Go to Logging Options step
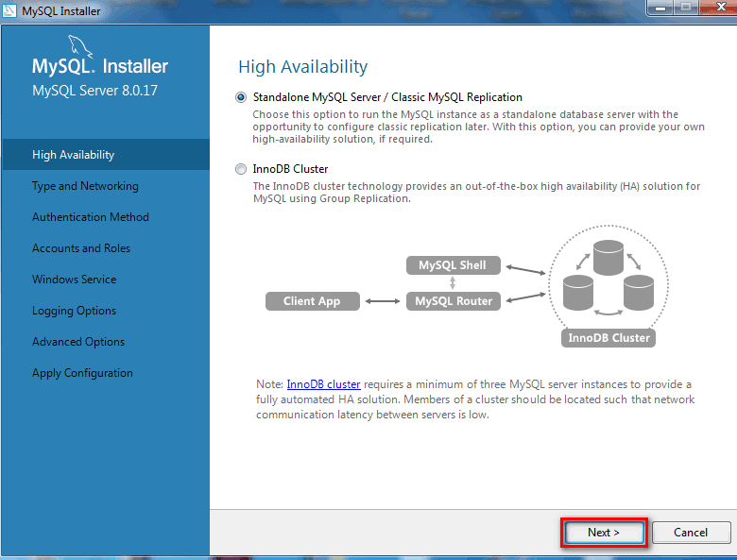 pyautogui.click(x=74, y=311)
